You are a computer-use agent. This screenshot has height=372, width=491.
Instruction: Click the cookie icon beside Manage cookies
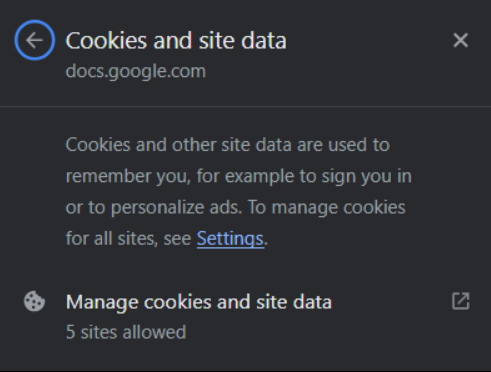pos(34,301)
